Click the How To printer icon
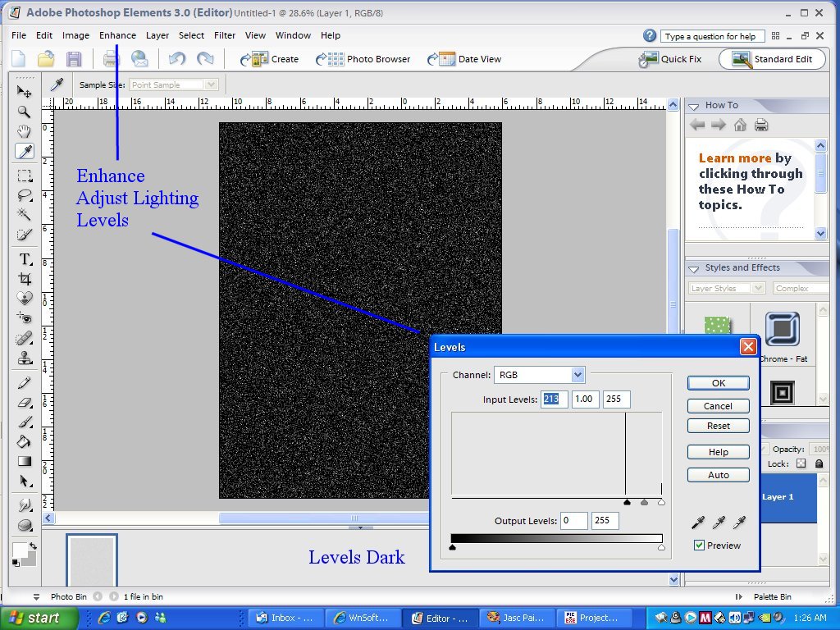840x630 pixels. pyautogui.click(x=761, y=126)
